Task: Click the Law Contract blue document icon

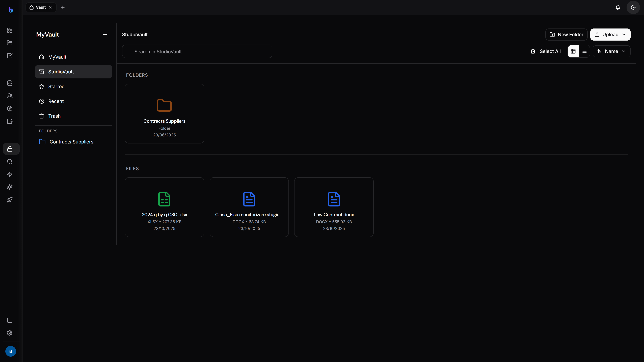Action: (x=334, y=199)
